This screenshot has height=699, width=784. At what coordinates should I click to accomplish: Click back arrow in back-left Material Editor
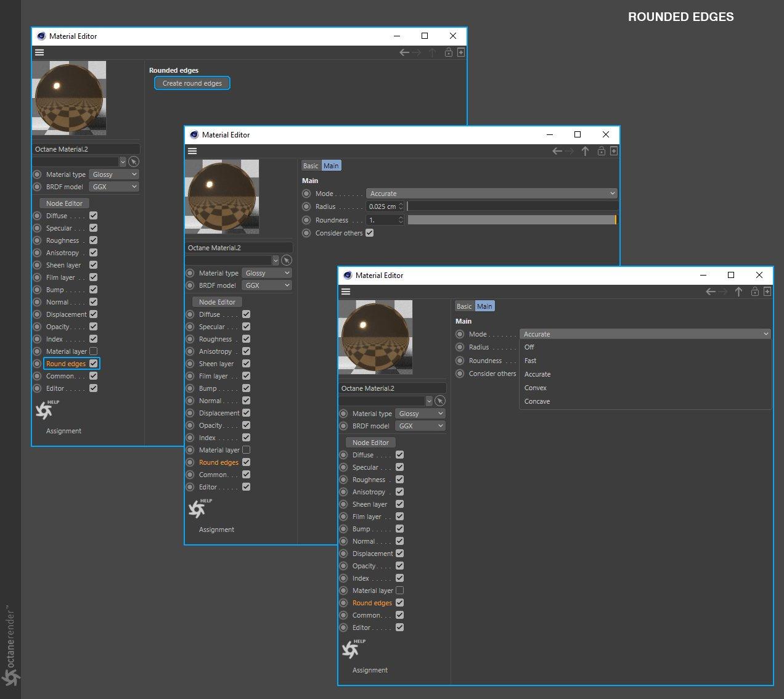404,52
